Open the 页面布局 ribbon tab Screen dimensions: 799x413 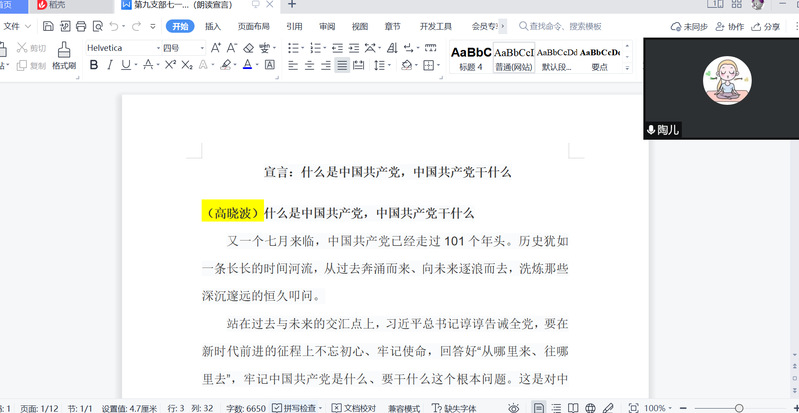253,27
